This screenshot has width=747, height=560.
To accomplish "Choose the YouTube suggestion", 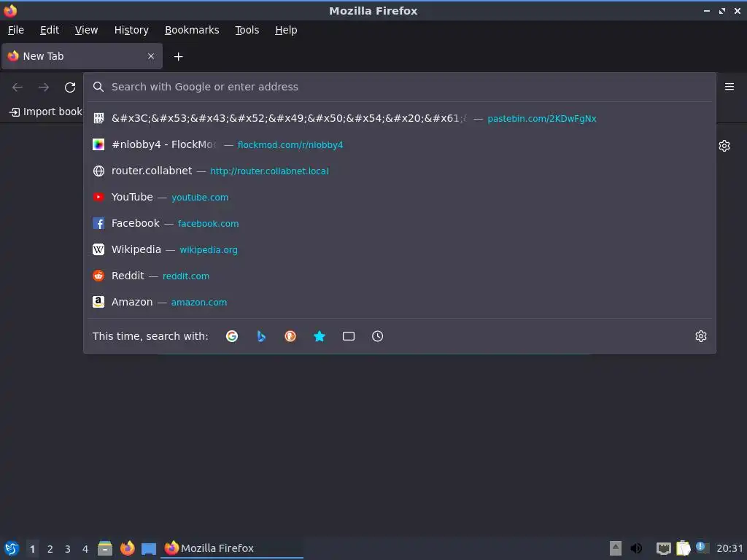I will [x=400, y=197].
